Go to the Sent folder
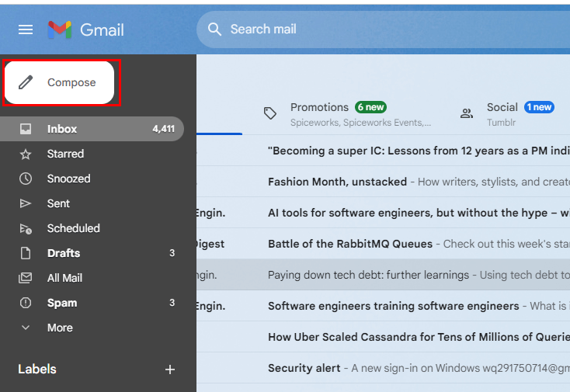 [58, 203]
